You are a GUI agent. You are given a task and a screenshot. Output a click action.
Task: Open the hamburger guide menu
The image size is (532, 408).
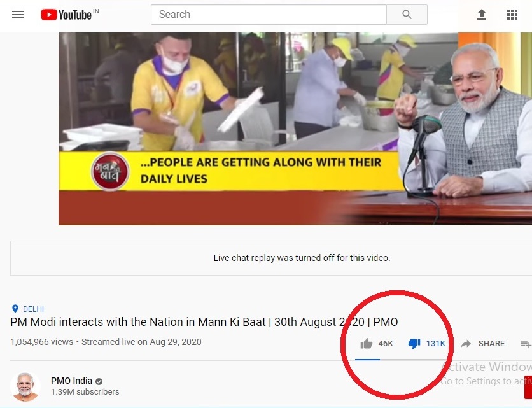pos(18,15)
